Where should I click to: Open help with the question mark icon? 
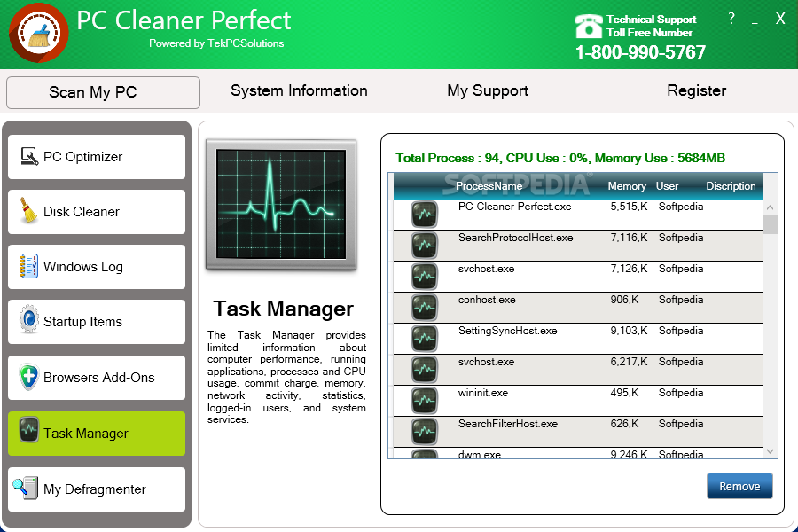coord(731,19)
